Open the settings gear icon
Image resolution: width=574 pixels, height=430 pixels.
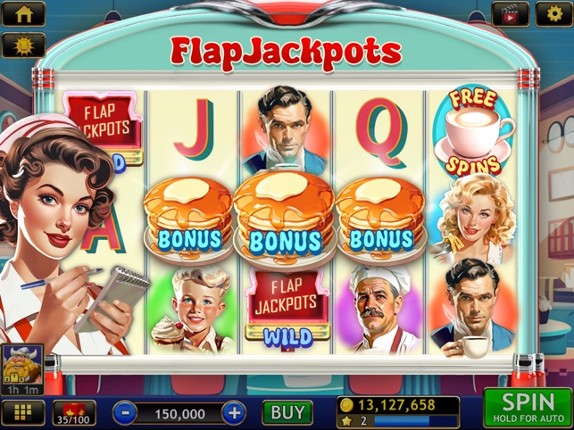click(554, 14)
